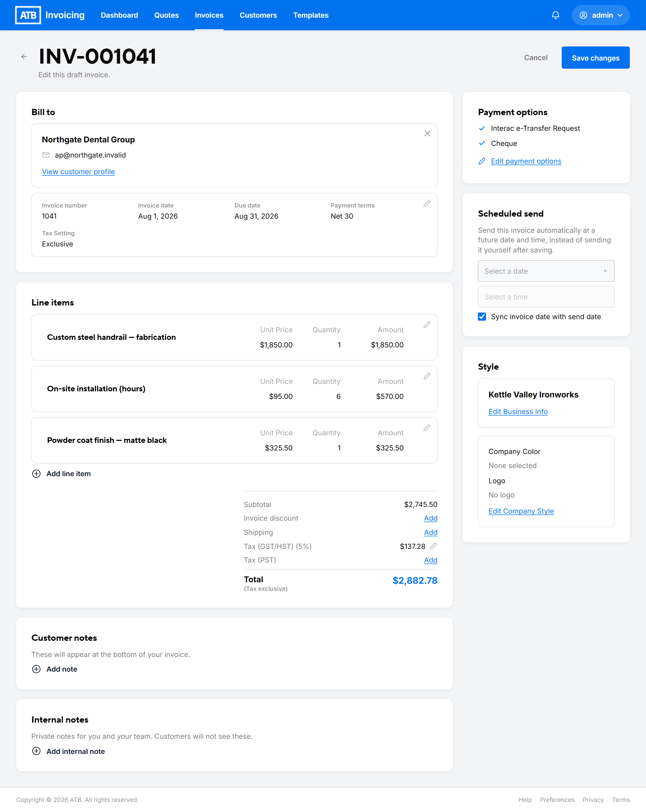The width and height of the screenshot is (646, 812).
Task: Click the $2,882.78 total amount
Action: point(415,580)
